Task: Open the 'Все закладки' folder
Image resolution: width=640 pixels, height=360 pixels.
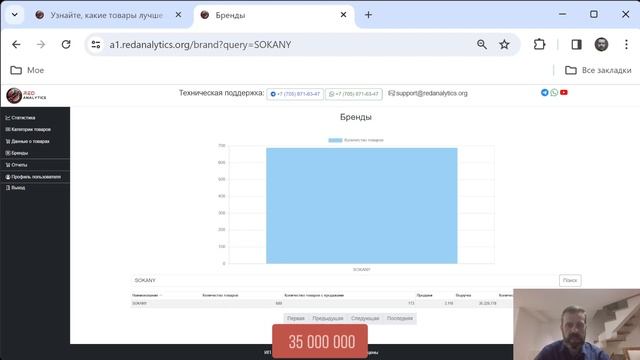Action: [598, 70]
